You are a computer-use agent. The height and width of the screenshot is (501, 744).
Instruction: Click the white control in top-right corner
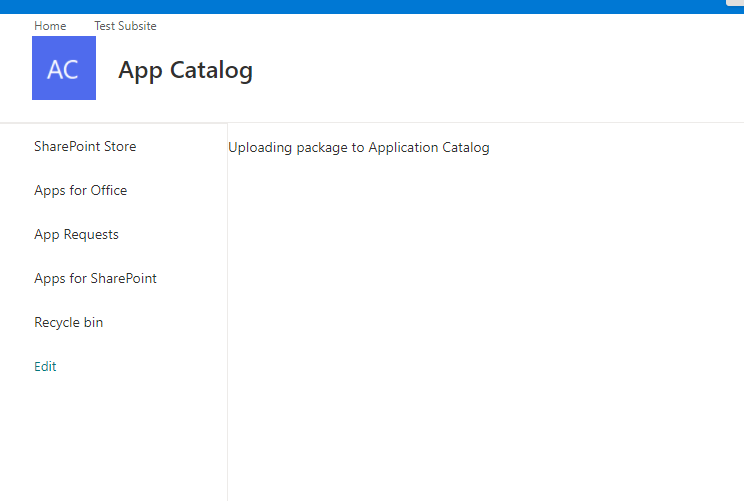[734, 3]
